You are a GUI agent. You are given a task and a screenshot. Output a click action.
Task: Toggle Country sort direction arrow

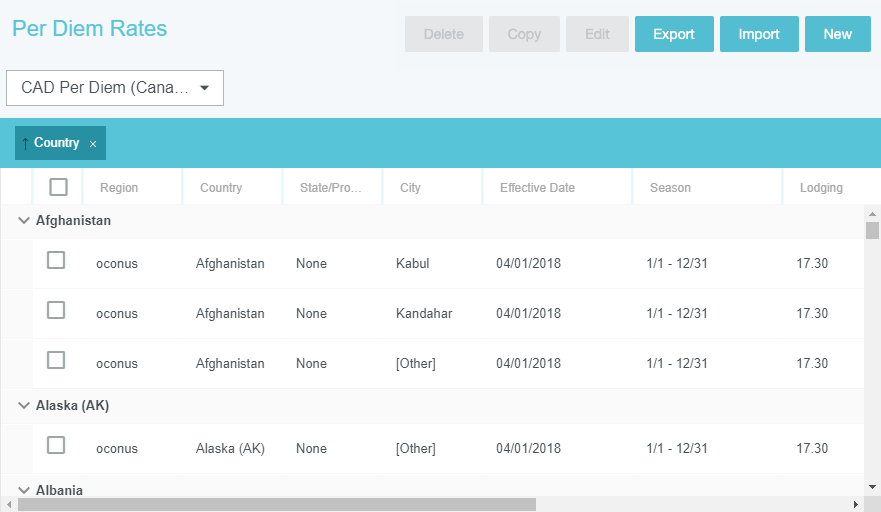pyautogui.click(x=25, y=143)
